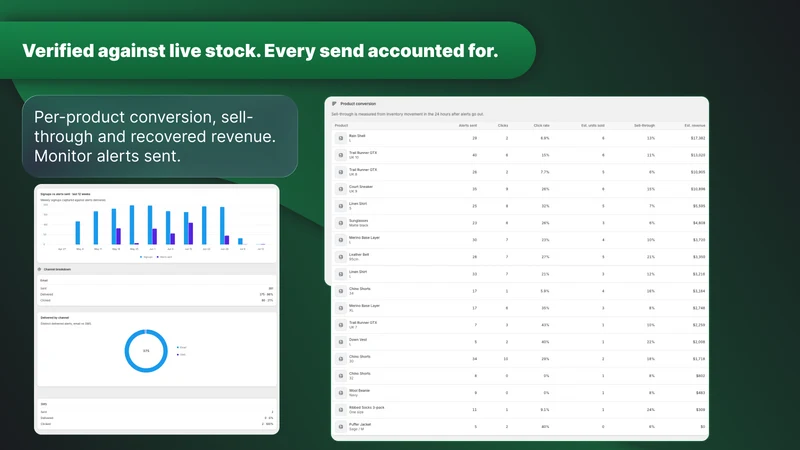Open the Trail Runner GTX UK 10 thumbnail
The image size is (800, 450).
[x=341, y=155]
